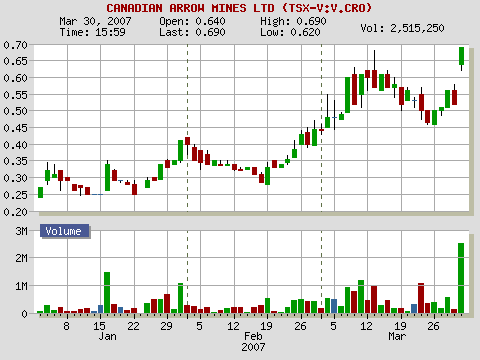
Task: Click the last green candlestick near 0.69
Action: 461,56
